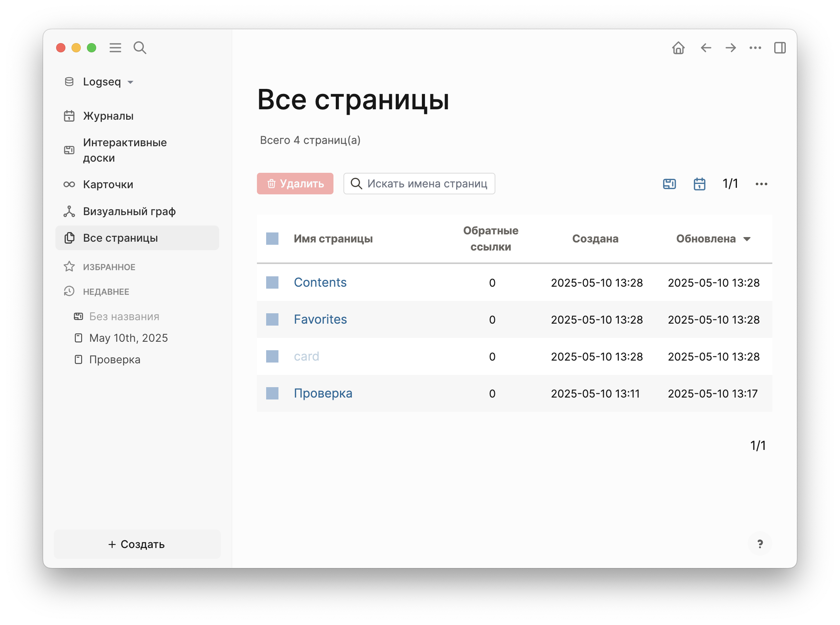Screen dimensions: 840x625
Task: Open search with the magnifier icon
Action: (140, 48)
